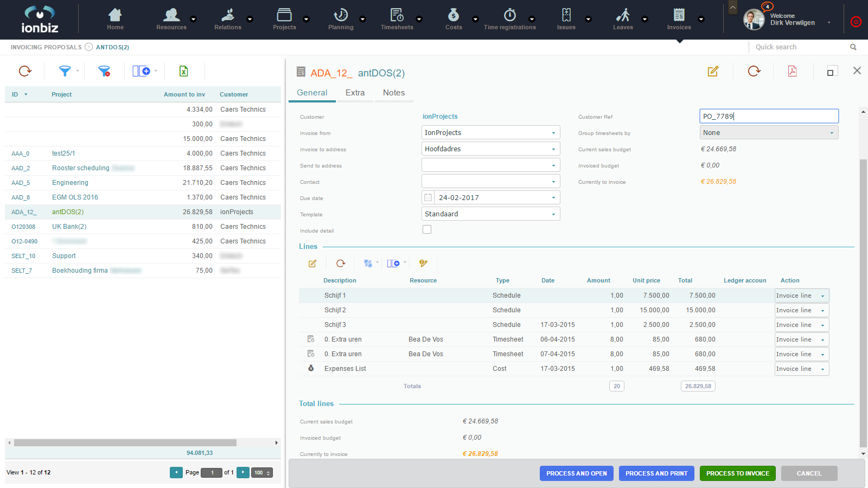
Task: Change action for Schijf 1 line
Action: 802,296
